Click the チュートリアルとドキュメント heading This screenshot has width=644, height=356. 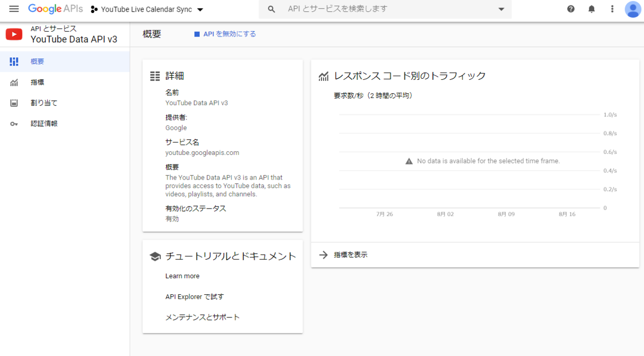coord(231,256)
